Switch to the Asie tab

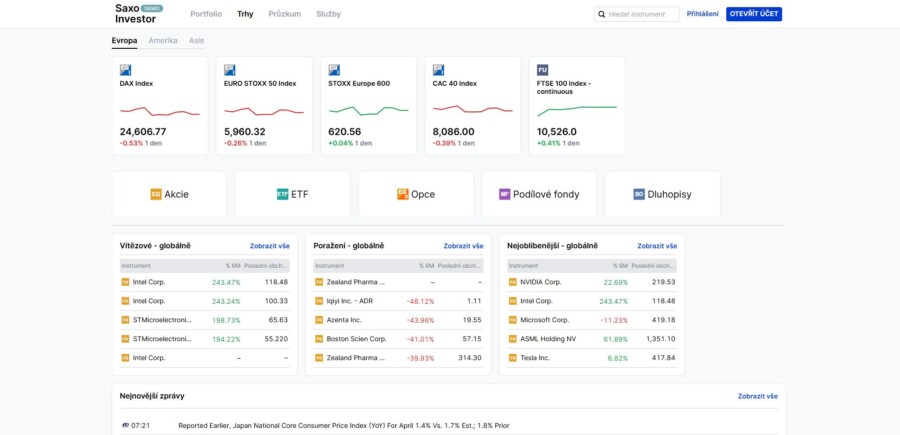pyautogui.click(x=196, y=41)
